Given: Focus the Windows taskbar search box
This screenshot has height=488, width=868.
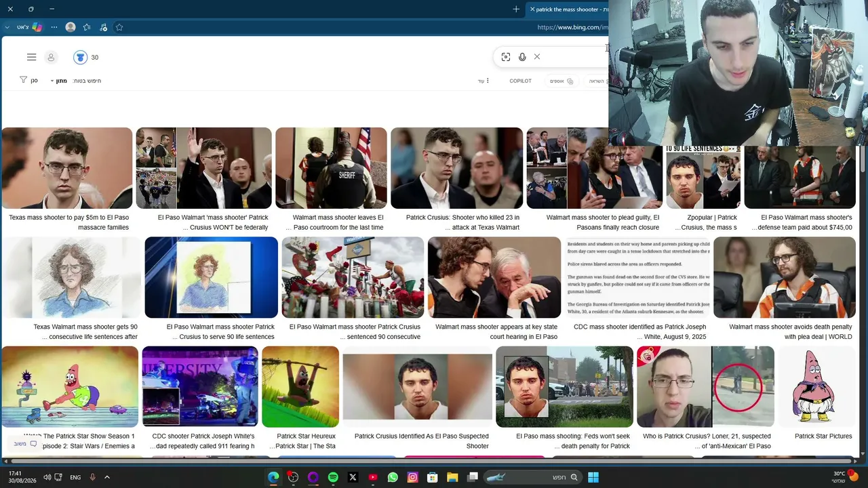Looking at the screenshot, I should coord(534,477).
